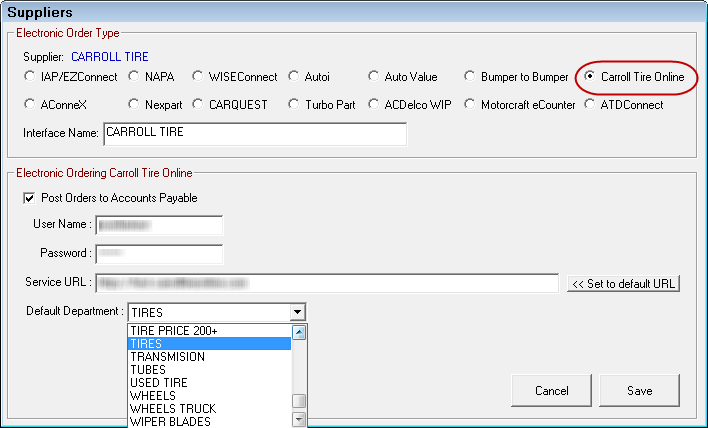The width and height of the screenshot is (708, 428).
Task: Select TRANSMISION from the department list
Action: (x=167, y=357)
